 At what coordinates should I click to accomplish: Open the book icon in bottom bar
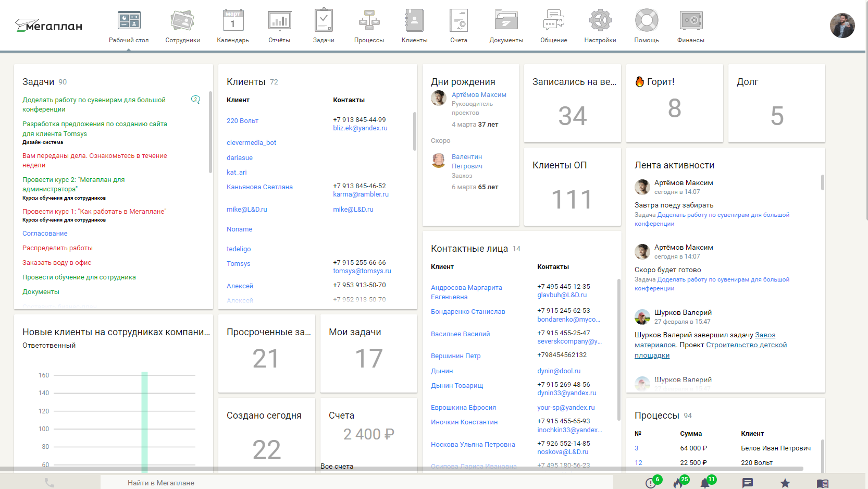823,483
